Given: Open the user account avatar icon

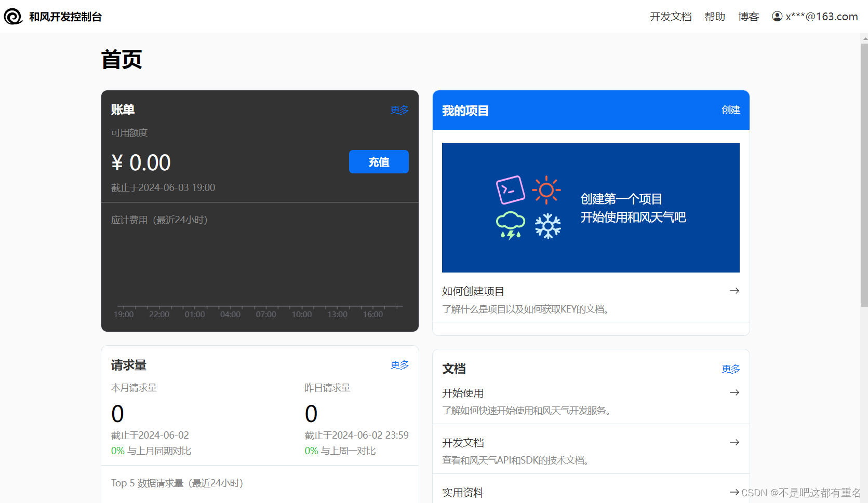Looking at the screenshot, I should tap(777, 17).
